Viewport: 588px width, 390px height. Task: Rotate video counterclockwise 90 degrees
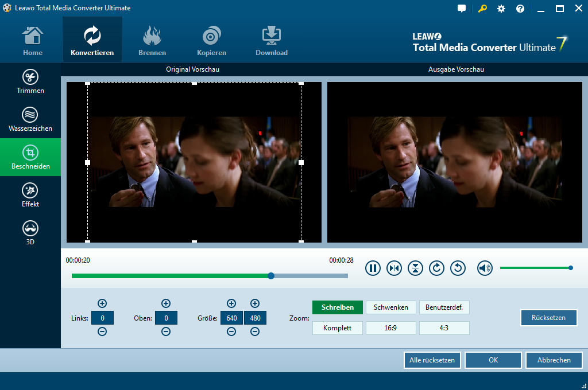coord(458,268)
